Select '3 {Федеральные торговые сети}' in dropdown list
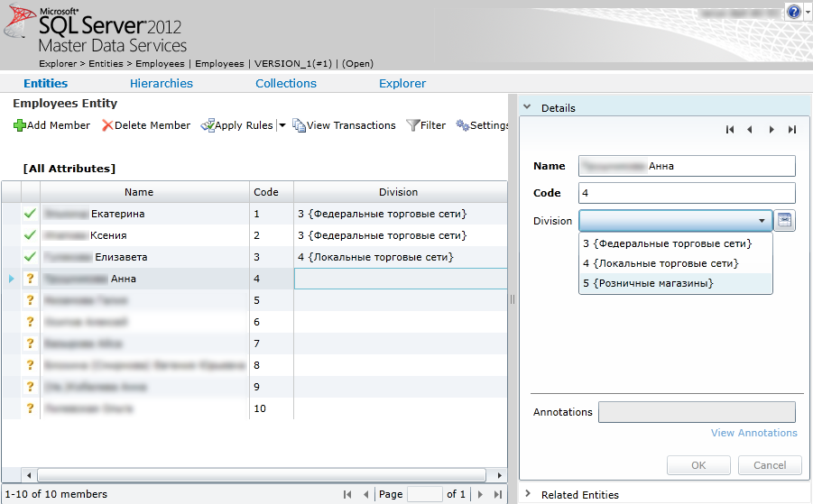The width and height of the screenshot is (813, 504). point(676,243)
